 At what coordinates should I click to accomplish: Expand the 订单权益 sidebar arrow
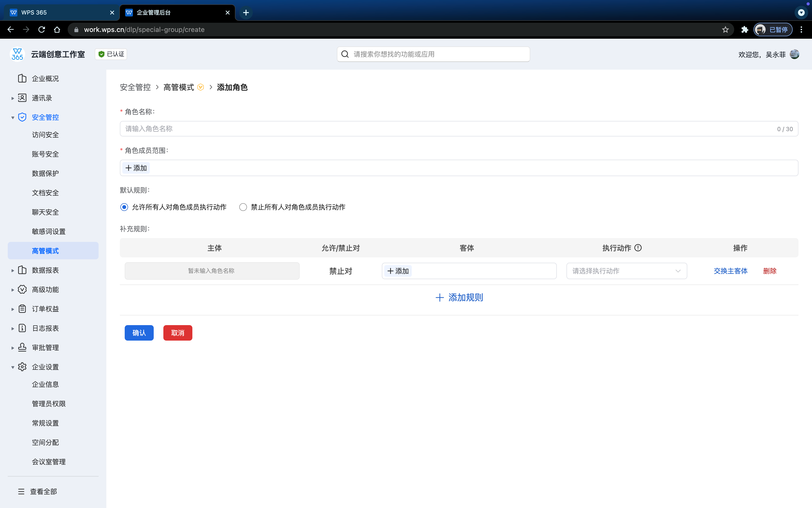(12, 309)
